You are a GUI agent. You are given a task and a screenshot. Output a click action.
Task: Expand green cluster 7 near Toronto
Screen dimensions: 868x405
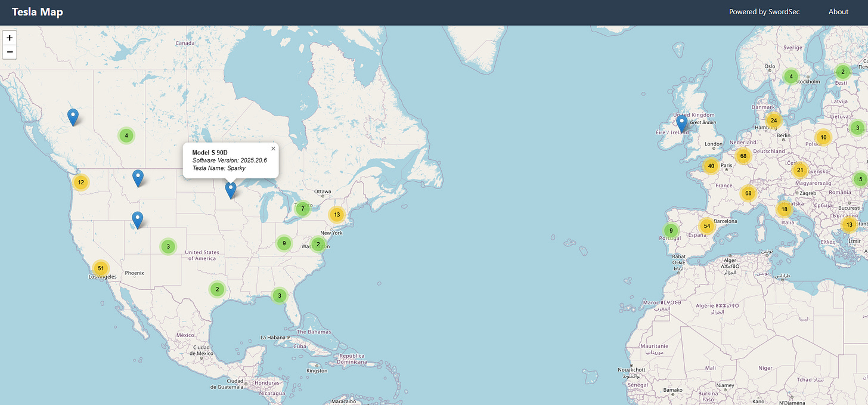pos(303,209)
